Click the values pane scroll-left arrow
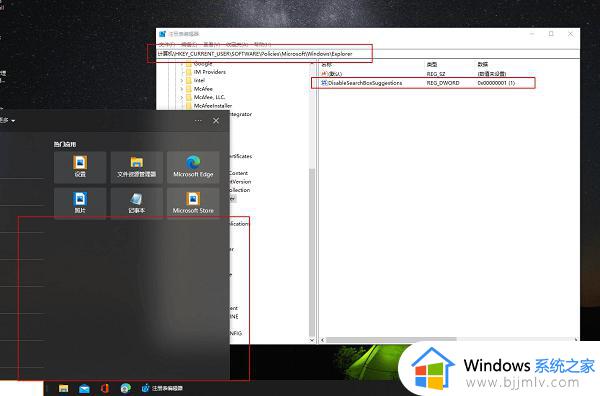 323,340
